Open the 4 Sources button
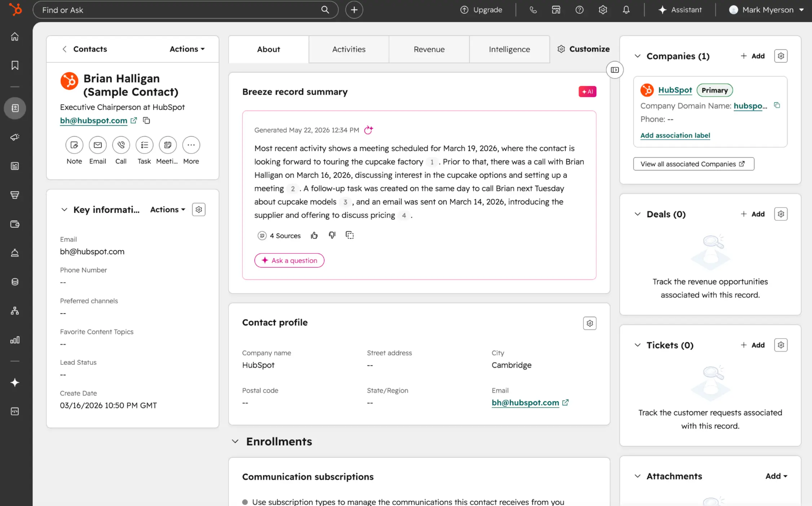The height and width of the screenshot is (506, 812). 279,235
